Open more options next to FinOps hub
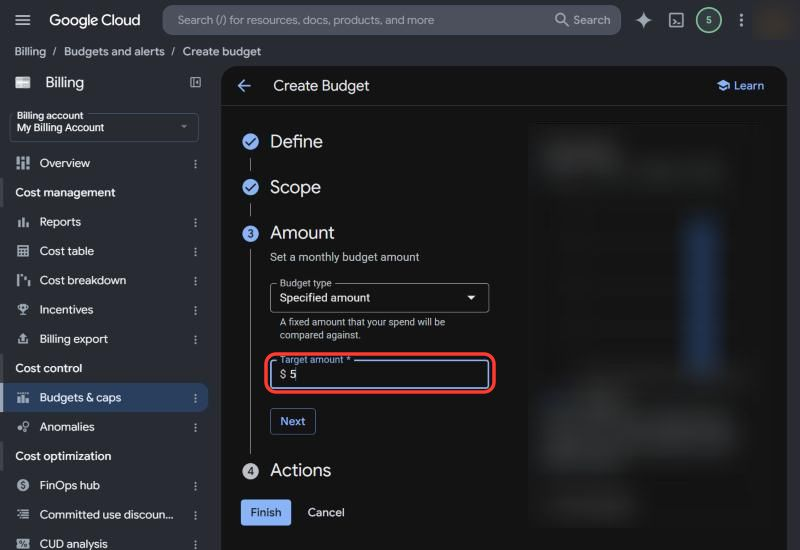The height and width of the screenshot is (550, 800). [x=195, y=486]
